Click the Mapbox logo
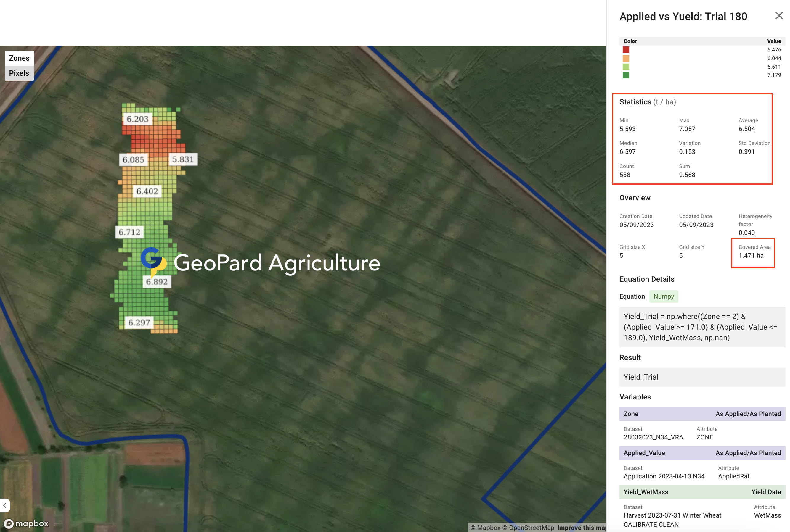 coord(26,523)
